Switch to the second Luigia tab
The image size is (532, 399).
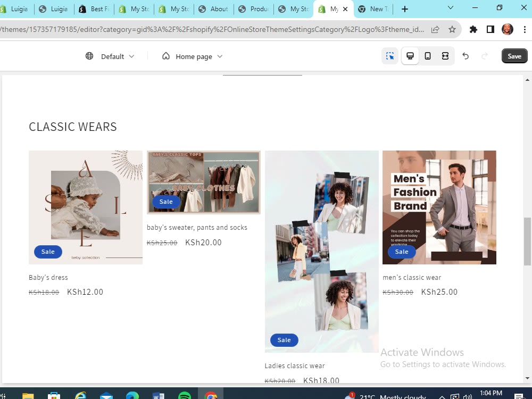click(54, 9)
